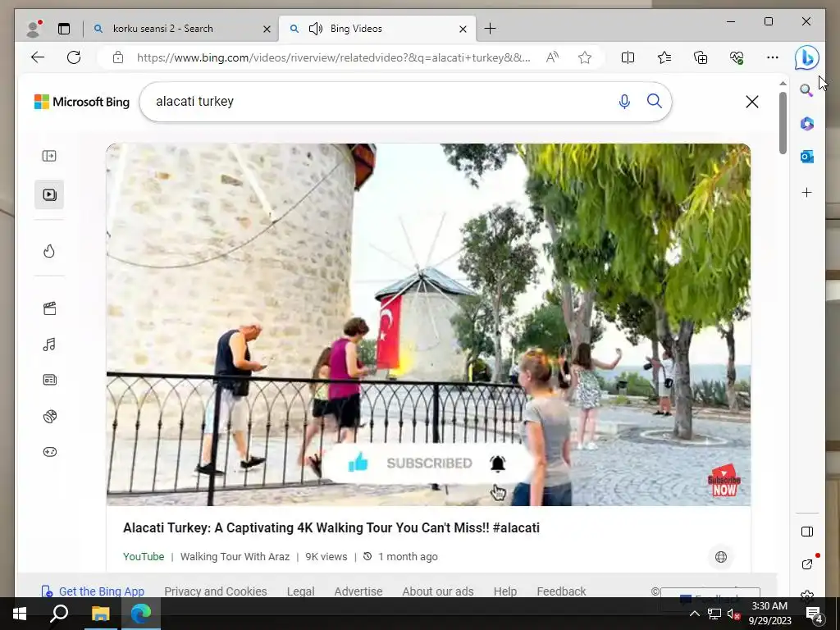Click the 'Walking Tour With Araz' channel name
The image size is (840, 630).
pyautogui.click(x=235, y=557)
